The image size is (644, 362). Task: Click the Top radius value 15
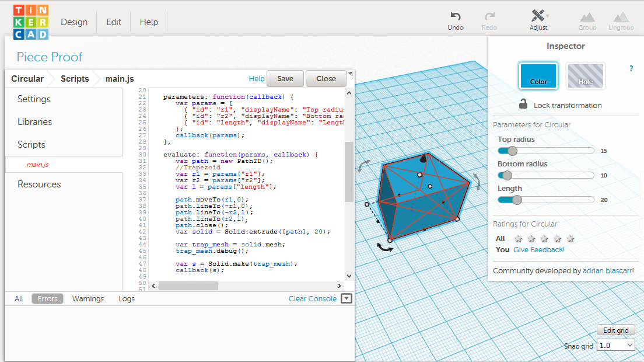pos(604,151)
